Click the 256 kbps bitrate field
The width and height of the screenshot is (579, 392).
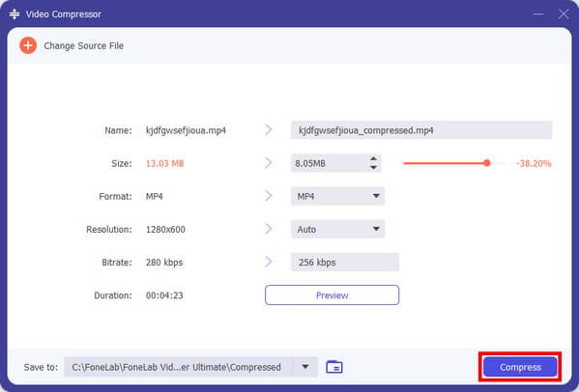pyautogui.click(x=345, y=263)
